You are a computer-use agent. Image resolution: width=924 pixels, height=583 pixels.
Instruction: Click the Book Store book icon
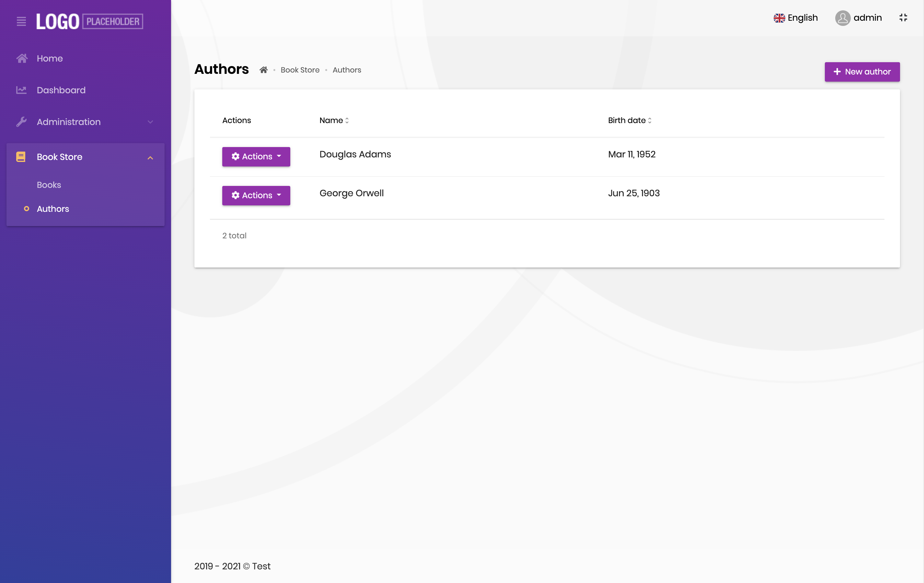coord(21,157)
